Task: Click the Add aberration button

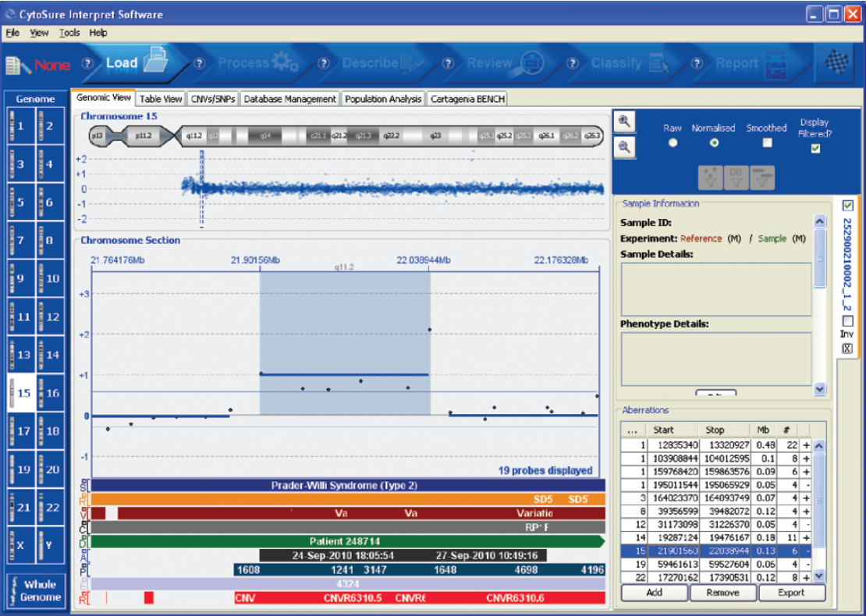Action: [x=655, y=593]
